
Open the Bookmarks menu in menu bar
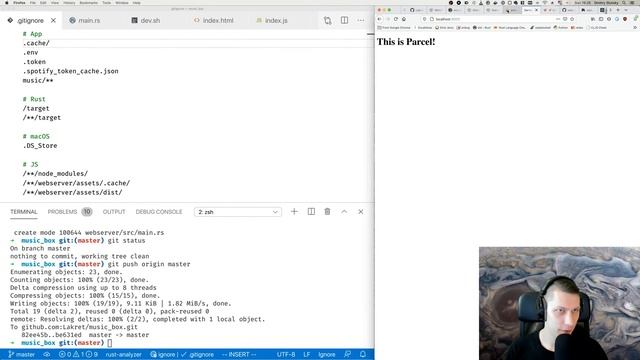89,3
